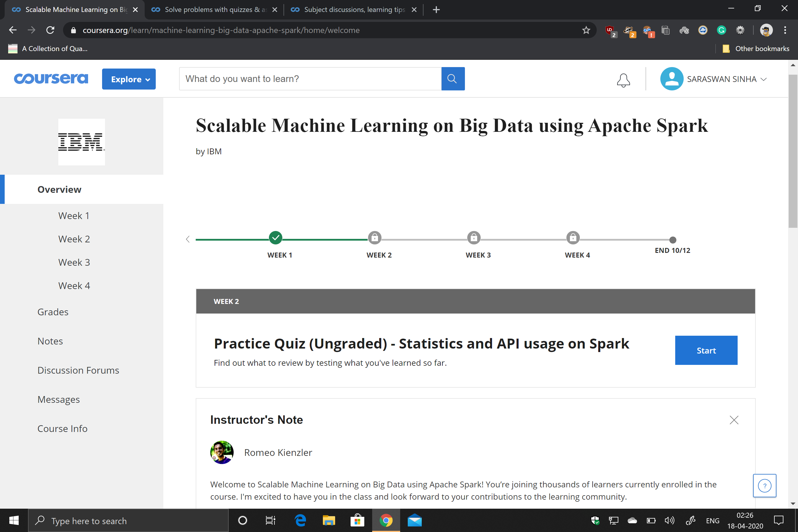Click the Week 3 lock marker
This screenshot has width=798, height=532.
click(x=474, y=237)
